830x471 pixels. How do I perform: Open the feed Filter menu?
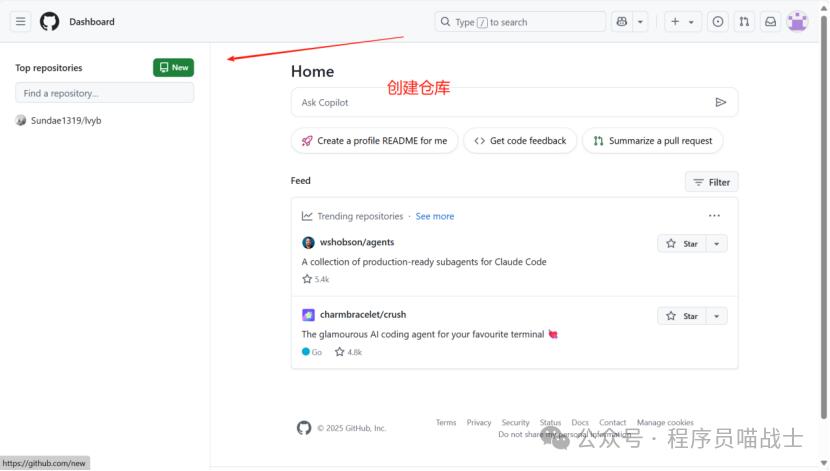coord(711,182)
